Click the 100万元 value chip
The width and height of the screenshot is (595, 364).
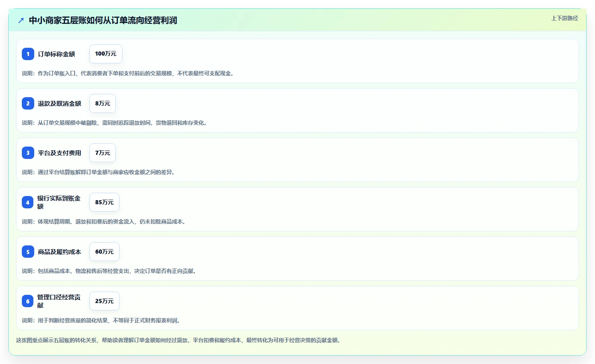[x=106, y=54]
